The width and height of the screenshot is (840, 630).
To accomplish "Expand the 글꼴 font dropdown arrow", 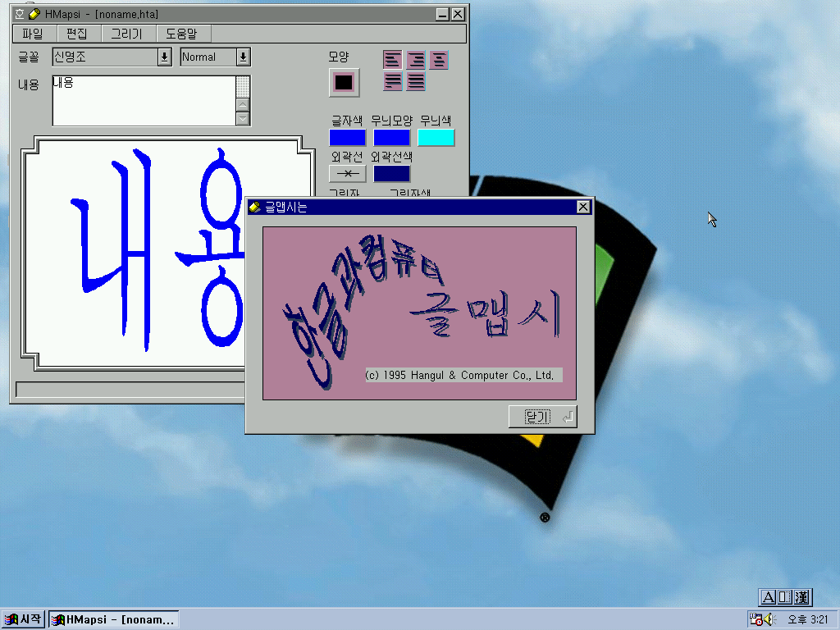I will tap(164, 57).
